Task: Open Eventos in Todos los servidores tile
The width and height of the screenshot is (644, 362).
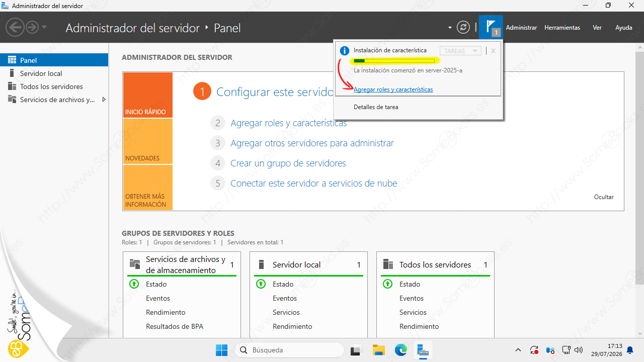Action: point(412,298)
